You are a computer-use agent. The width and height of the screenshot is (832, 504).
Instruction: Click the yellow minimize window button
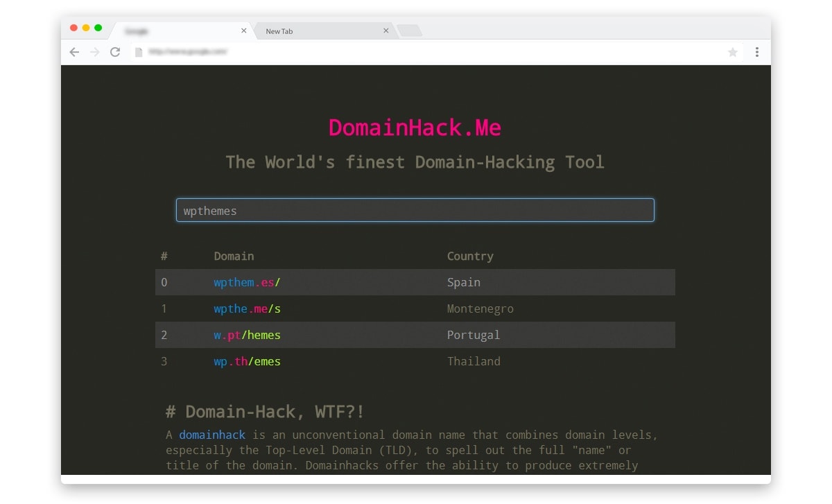[86, 28]
